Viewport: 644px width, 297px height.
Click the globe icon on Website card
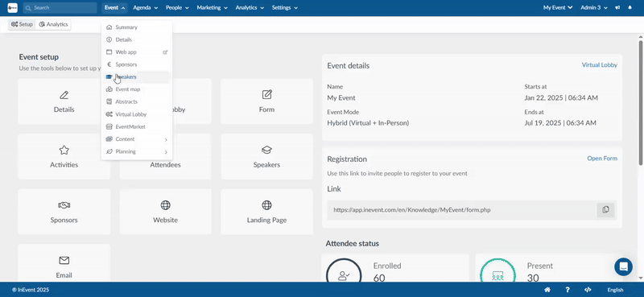[x=166, y=205]
